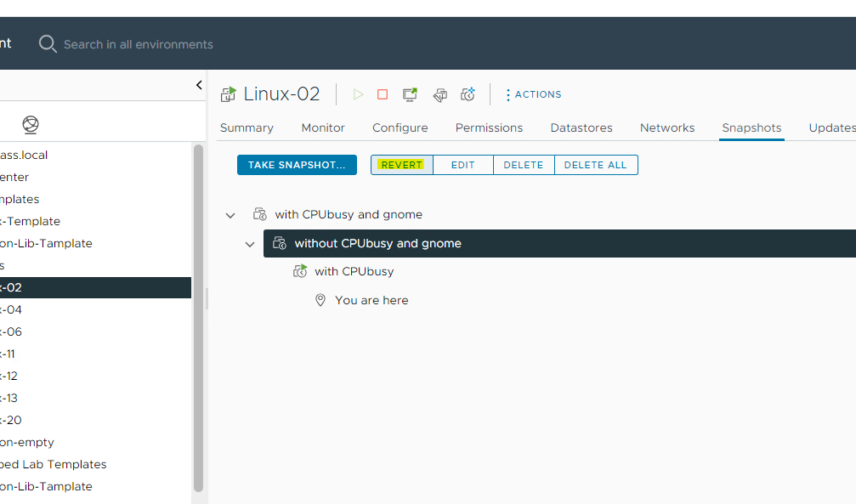Switch to the Summary tab
Viewport: 856px width, 504px height.
(x=247, y=127)
